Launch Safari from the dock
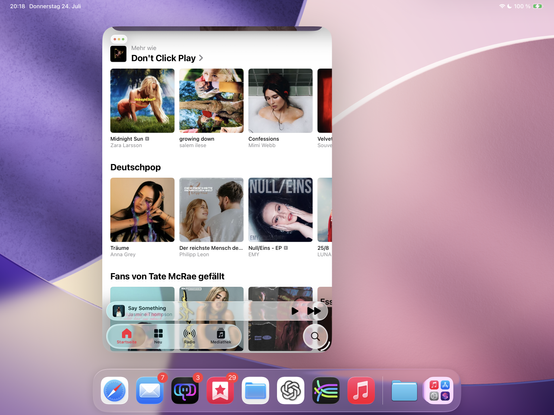Screen dimensions: 554x415 point(114,390)
